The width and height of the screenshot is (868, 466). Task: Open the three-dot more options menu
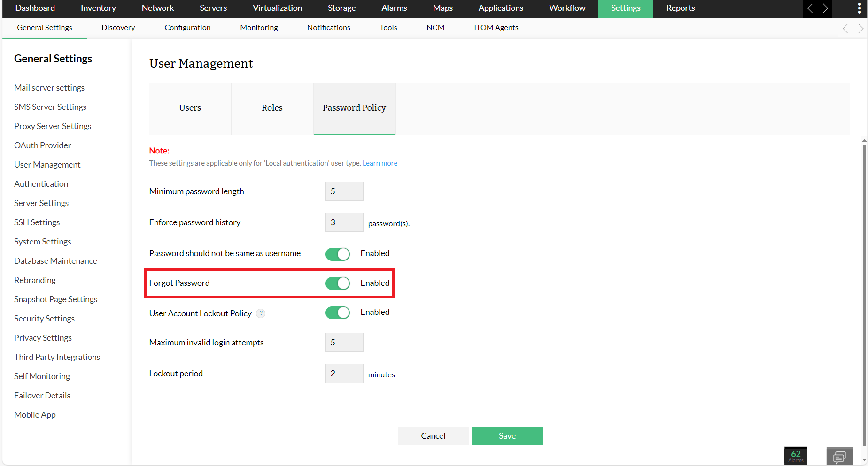[x=860, y=8]
